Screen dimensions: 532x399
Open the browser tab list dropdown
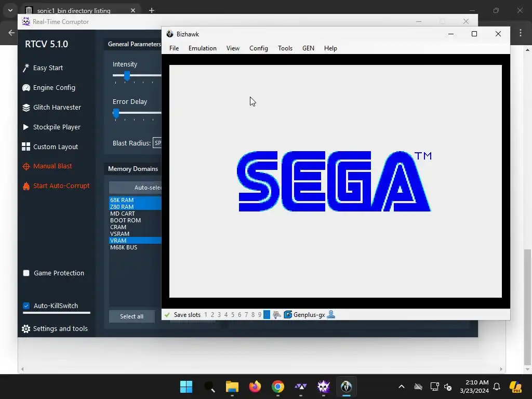coord(10,10)
